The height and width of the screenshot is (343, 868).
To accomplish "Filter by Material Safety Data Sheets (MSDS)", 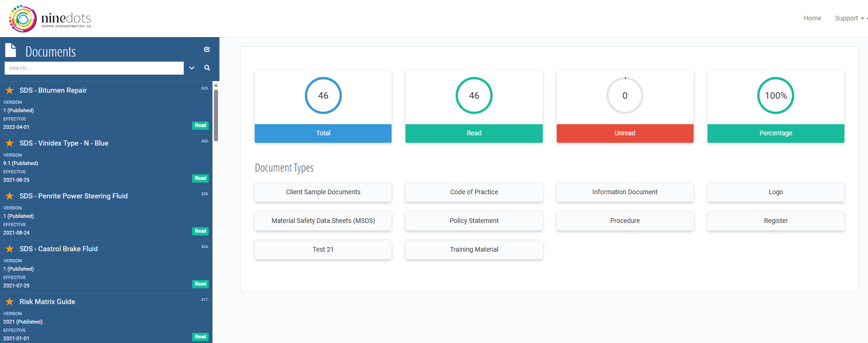I will (323, 221).
